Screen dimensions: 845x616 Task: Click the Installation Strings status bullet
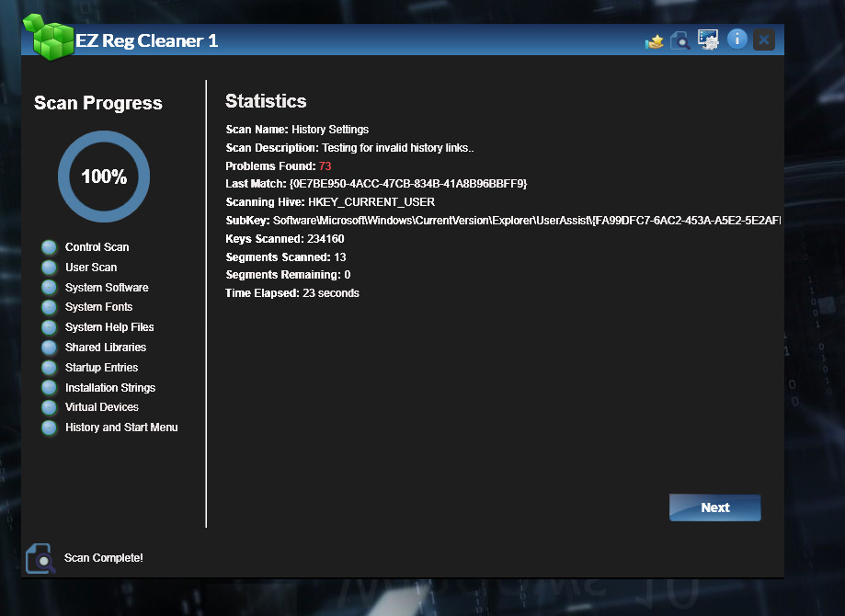click(49, 387)
